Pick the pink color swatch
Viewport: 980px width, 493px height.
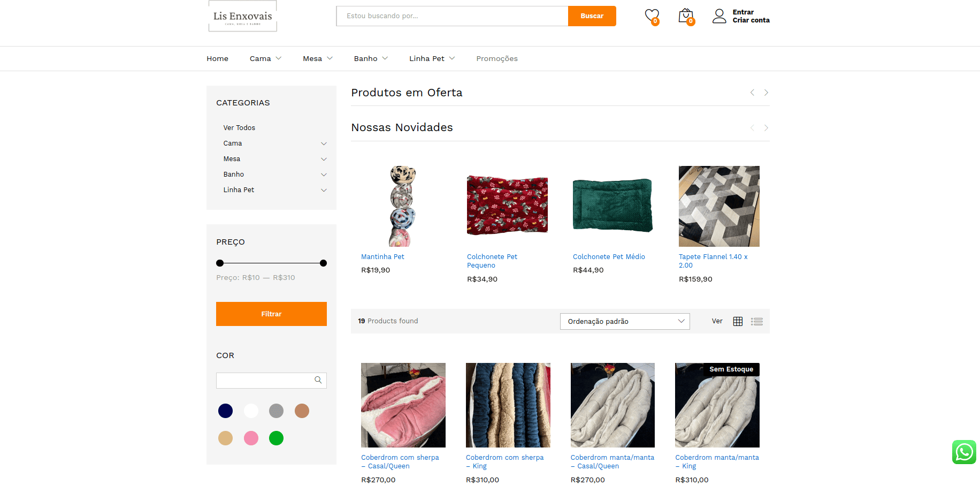tap(251, 438)
